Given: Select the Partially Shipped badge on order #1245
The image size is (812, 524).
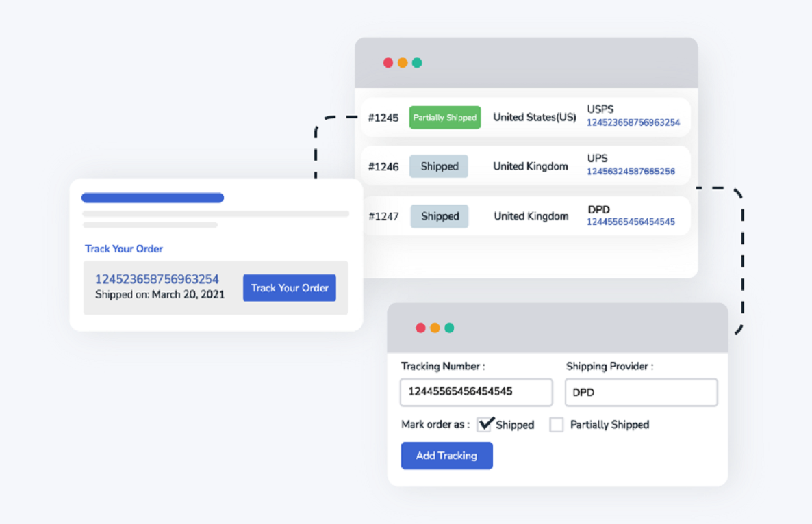Looking at the screenshot, I should click(x=444, y=117).
